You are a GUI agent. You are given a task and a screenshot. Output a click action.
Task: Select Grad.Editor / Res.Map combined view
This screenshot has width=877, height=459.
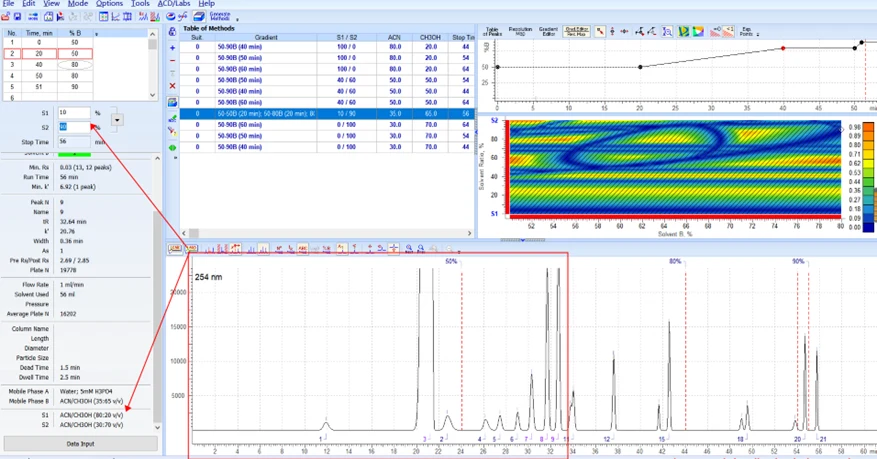tap(577, 32)
